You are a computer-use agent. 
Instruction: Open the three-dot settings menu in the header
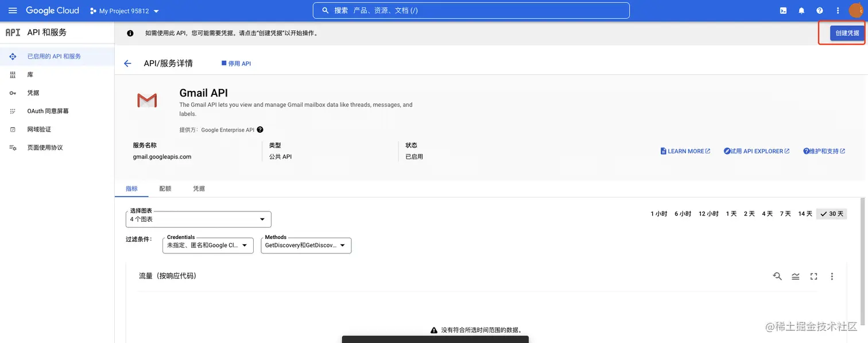[x=838, y=10]
